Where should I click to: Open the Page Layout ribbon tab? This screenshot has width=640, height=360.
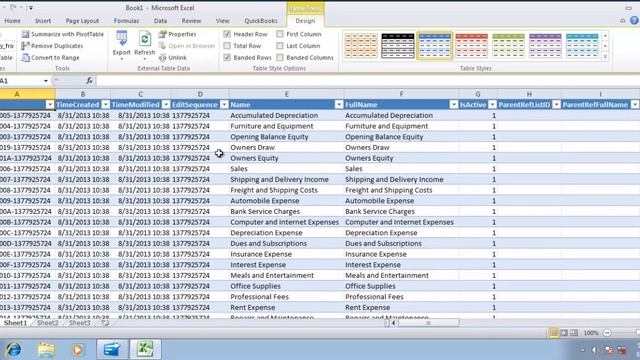click(82, 21)
